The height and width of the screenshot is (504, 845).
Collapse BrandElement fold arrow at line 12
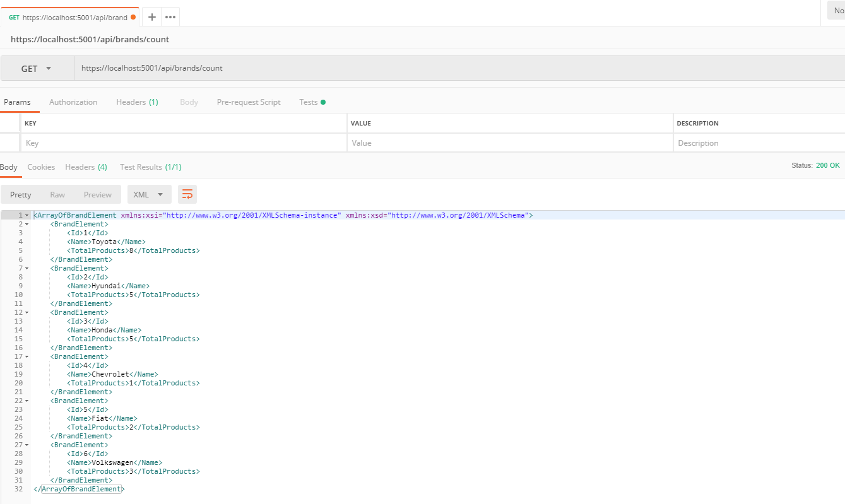pyautogui.click(x=27, y=313)
